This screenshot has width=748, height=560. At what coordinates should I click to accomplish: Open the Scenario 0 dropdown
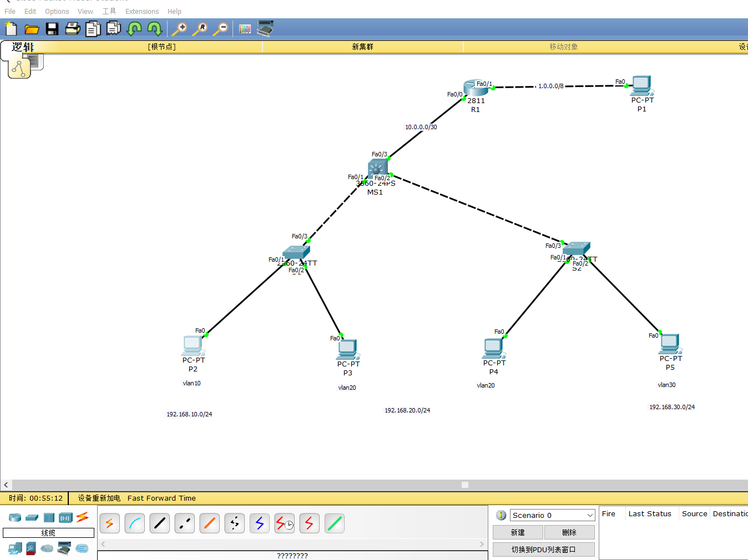(552, 515)
